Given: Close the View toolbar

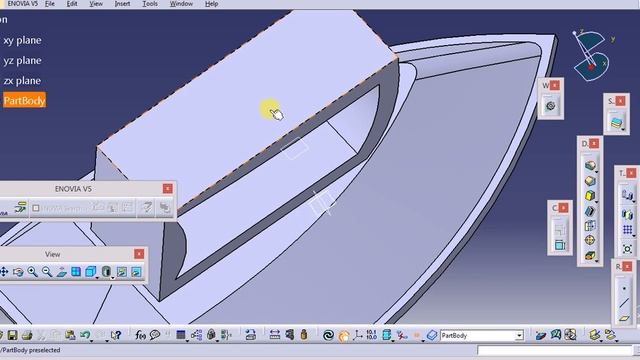Looking at the screenshot, I should tap(139, 254).
